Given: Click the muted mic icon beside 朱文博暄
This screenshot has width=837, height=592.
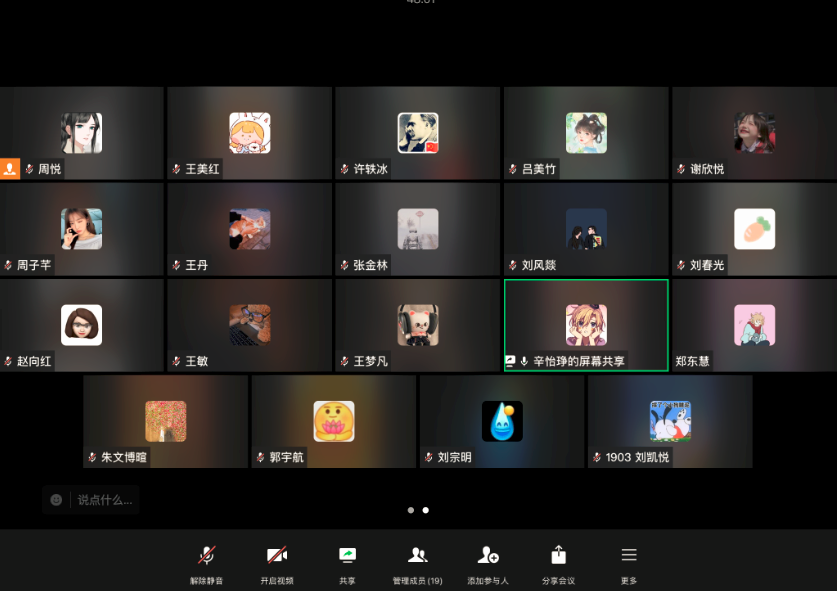Looking at the screenshot, I should coord(93,458).
